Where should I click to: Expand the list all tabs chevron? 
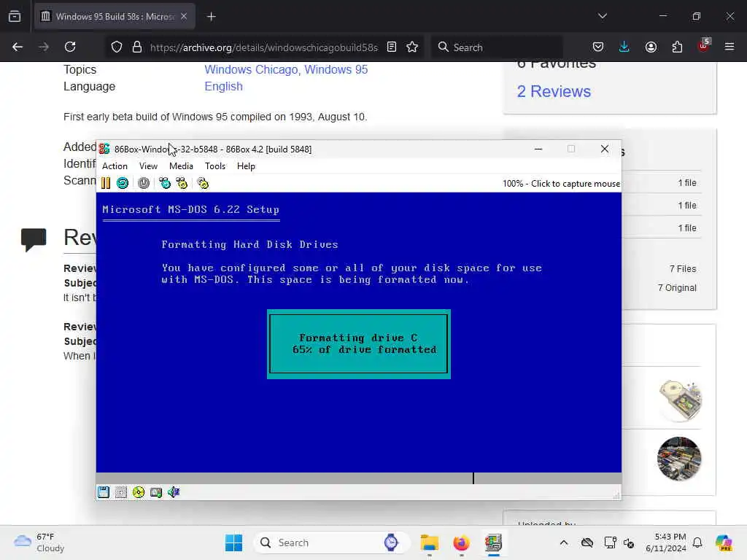click(x=602, y=16)
